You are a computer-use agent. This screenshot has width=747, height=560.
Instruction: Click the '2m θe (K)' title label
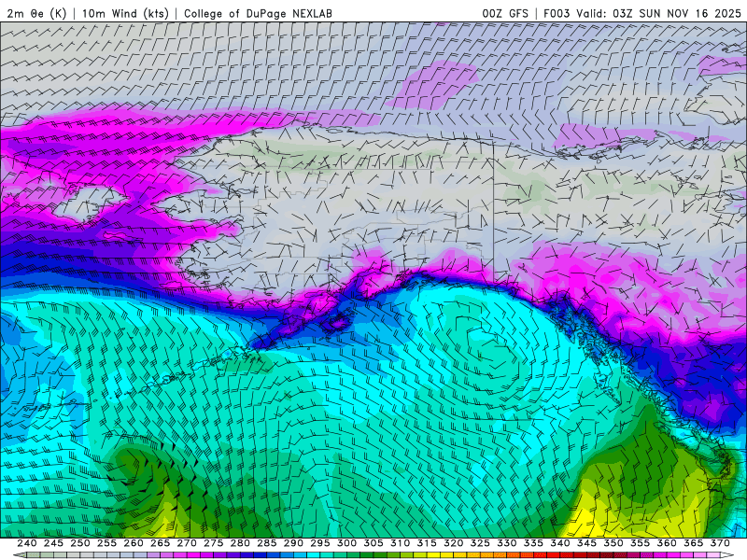[36, 13]
